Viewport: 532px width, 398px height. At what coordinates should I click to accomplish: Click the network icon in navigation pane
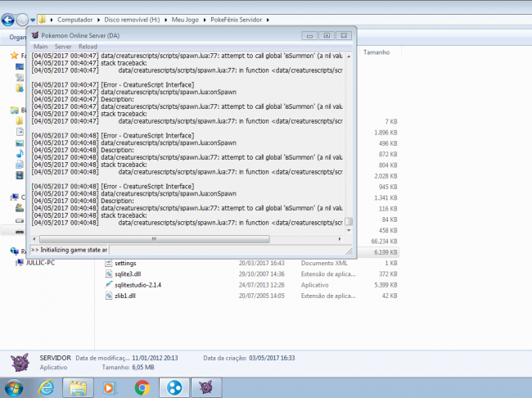(x=15, y=251)
